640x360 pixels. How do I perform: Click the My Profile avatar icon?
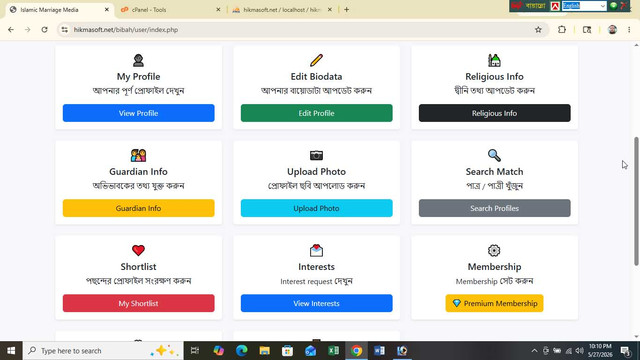click(x=138, y=60)
